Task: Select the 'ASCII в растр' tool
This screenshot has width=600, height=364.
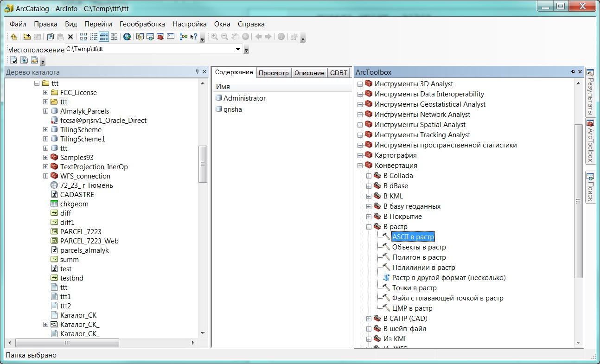Action: [x=413, y=237]
